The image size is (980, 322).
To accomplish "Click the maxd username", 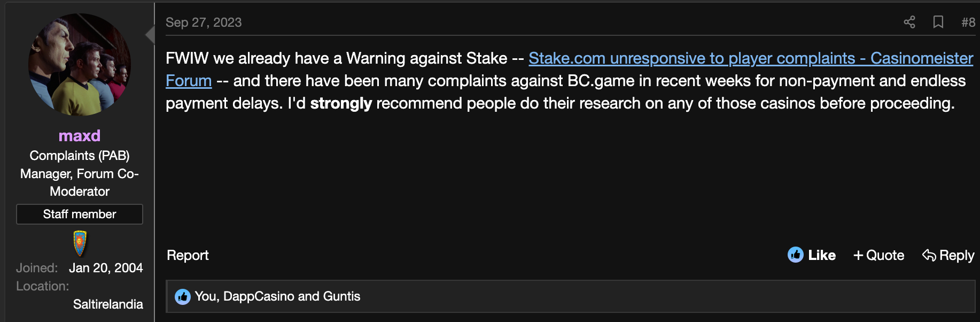I will point(80,136).
